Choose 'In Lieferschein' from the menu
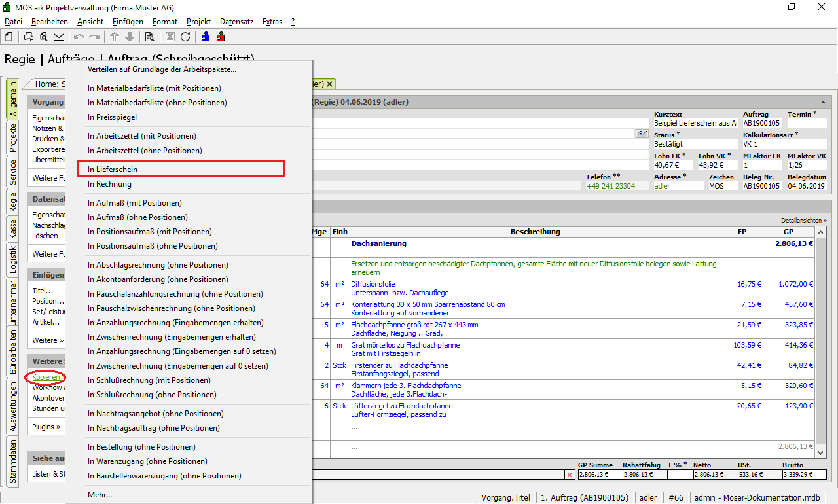This screenshot has width=838, height=504. (x=113, y=170)
